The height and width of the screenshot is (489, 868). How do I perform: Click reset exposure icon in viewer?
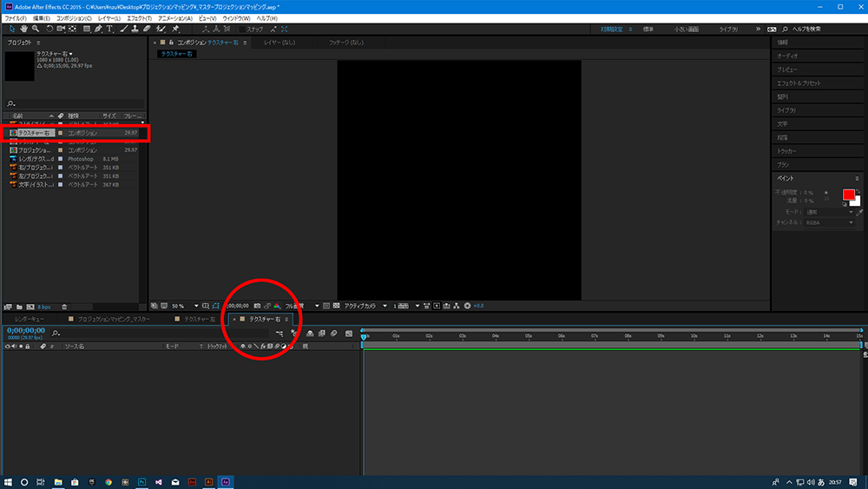coord(467,306)
